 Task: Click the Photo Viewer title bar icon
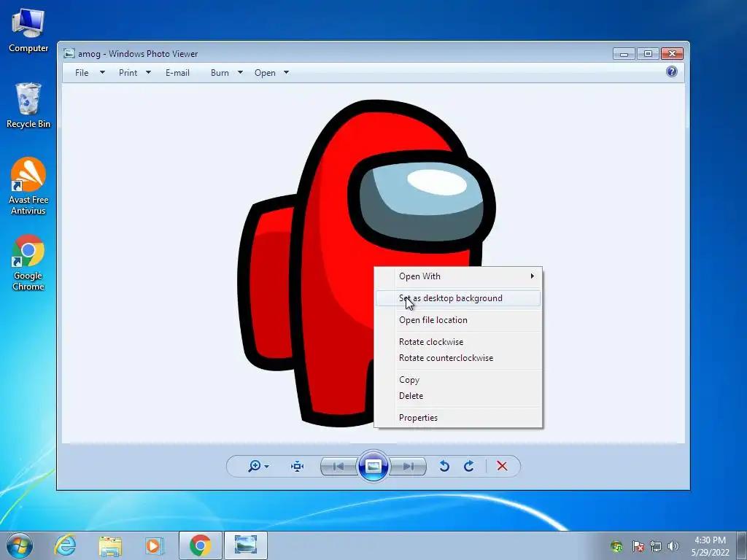(x=69, y=53)
